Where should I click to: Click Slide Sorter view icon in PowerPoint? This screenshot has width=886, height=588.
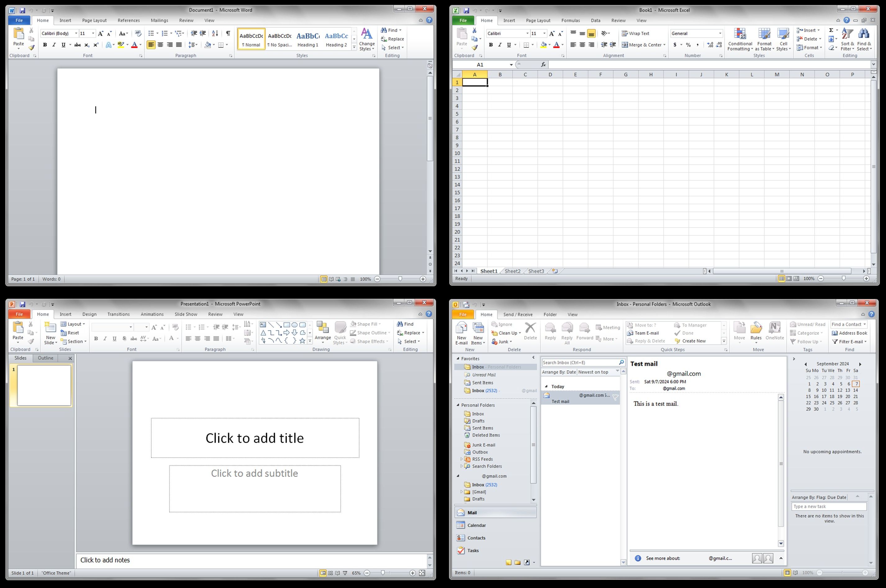[x=330, y=573]
